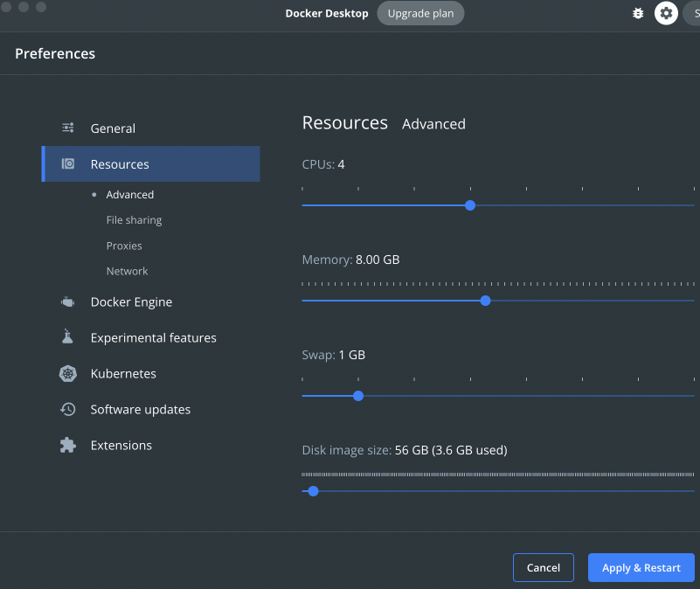Open the General preferences section
Screen dimensions: 700x589
click(151, 128)
